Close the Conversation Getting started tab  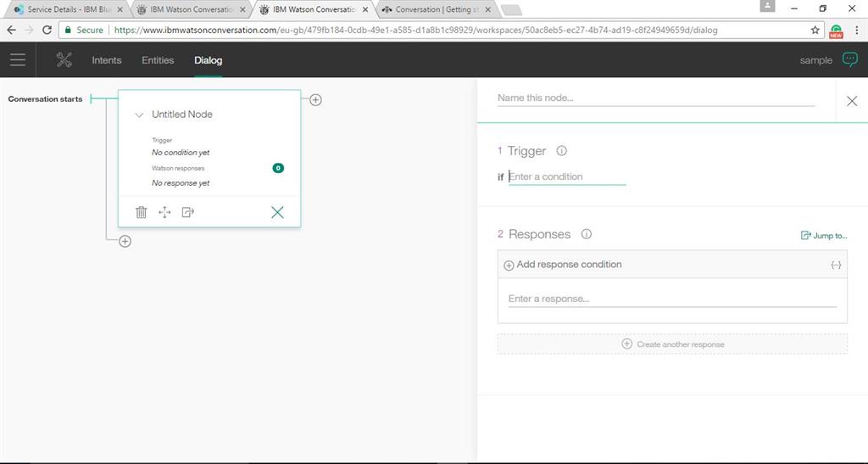coord(487,9)
